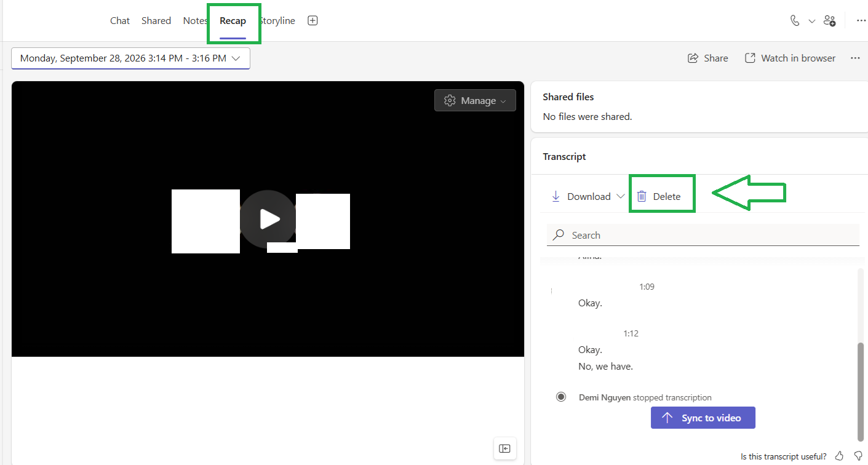Open the Storyline tab

click(x=277, y=20)
